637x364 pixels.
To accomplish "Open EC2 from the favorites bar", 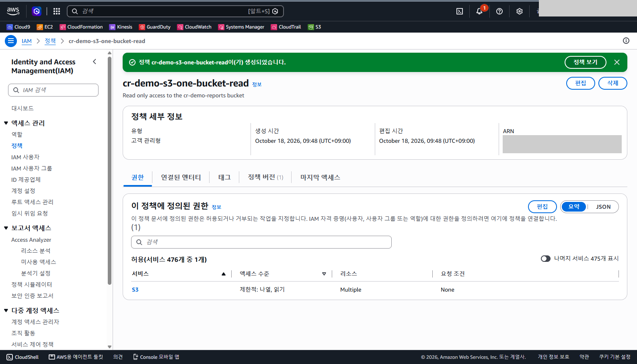I will [x=45, y=27].
